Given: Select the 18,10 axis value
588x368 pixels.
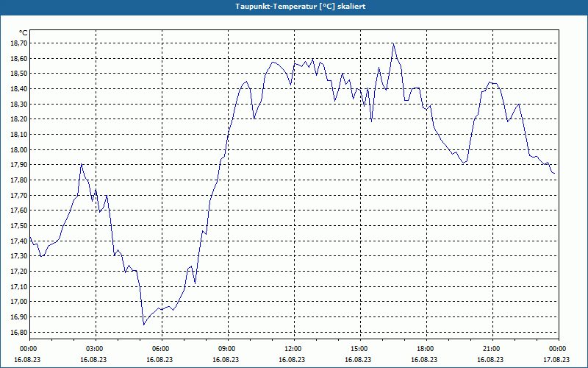Looking at the screenshot, I should pos(19,135).
